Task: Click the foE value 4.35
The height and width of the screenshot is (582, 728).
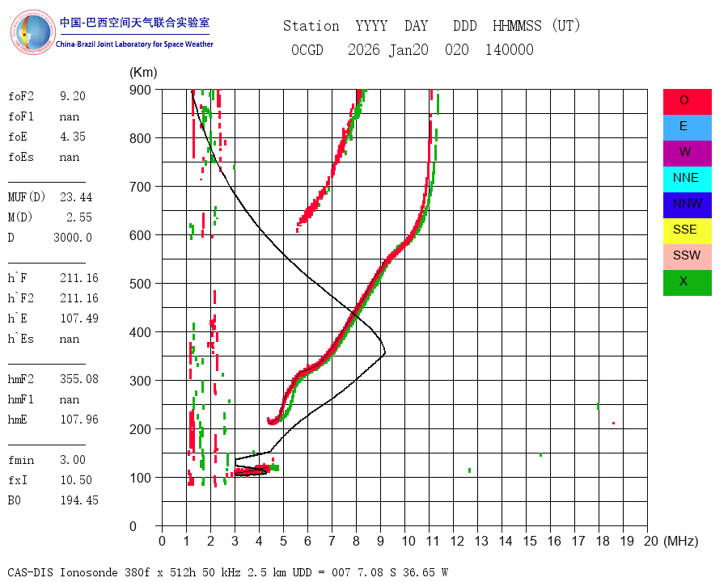Action: point(73,137)
